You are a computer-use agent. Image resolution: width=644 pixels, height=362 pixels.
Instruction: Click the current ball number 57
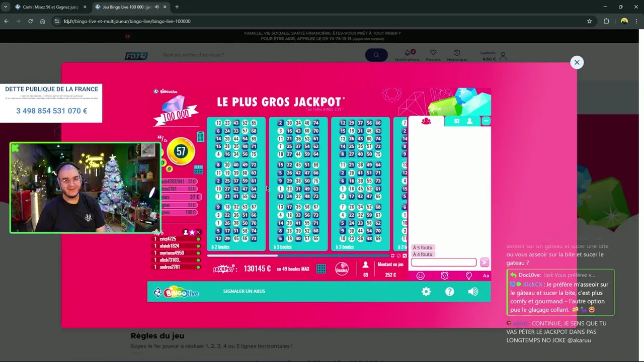coord(181,151)
